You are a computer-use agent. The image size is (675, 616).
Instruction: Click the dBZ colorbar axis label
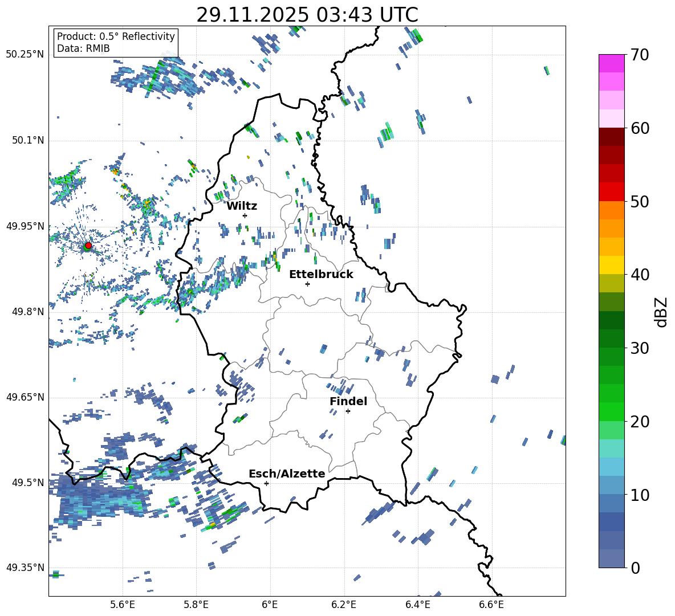(661, 312)
